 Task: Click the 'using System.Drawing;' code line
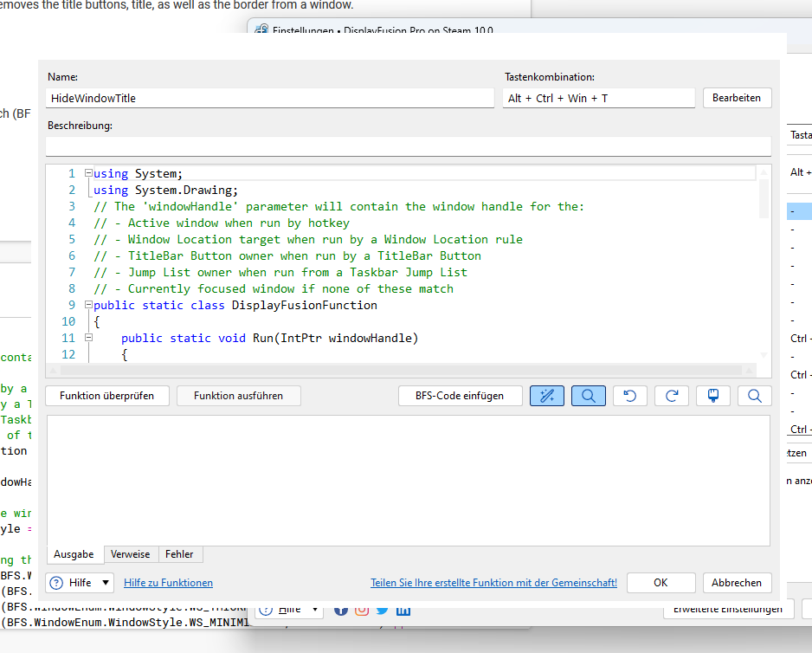coord(165,191)
